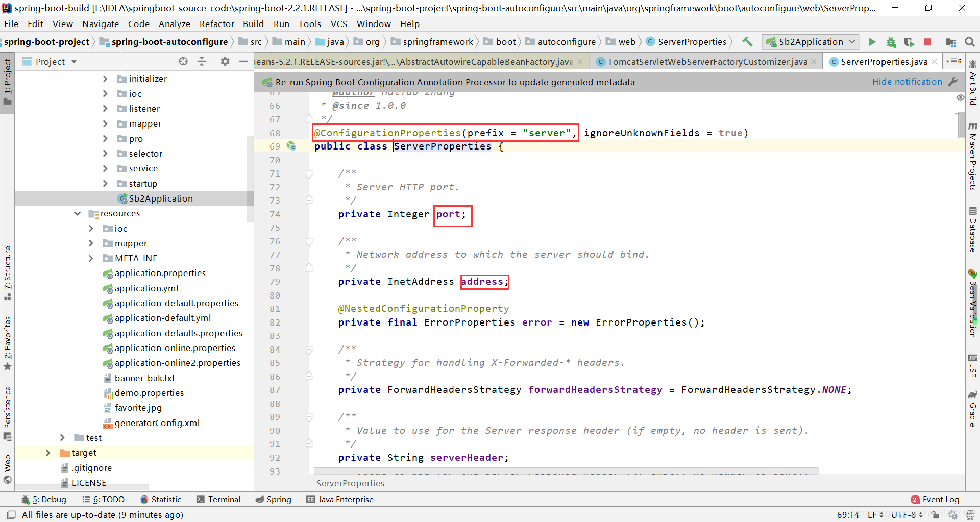The height and width of the screenshot is (522, 980).
Task: Open the Navigate menu
Action: coord(101,24)
